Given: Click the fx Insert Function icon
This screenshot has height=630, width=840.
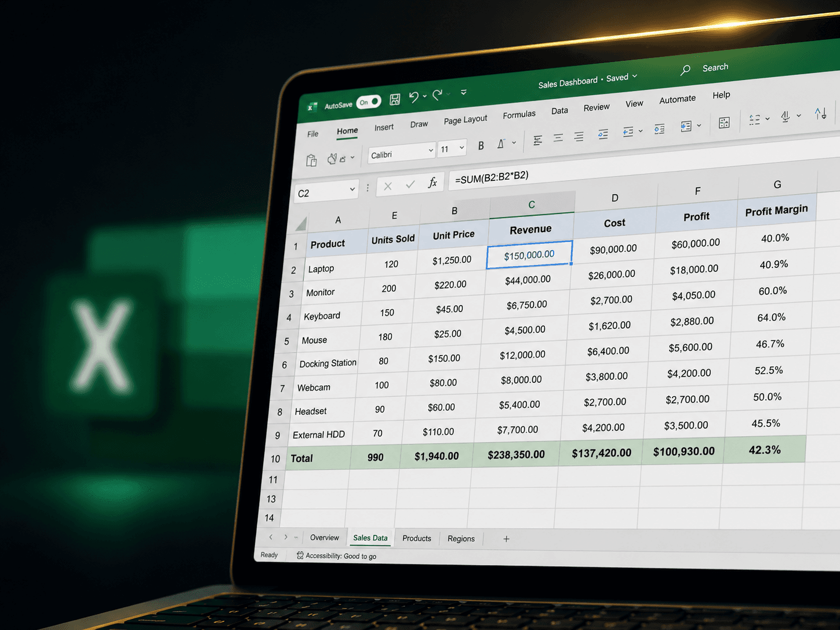Looking at the screenshot, I should pos(432,183).
